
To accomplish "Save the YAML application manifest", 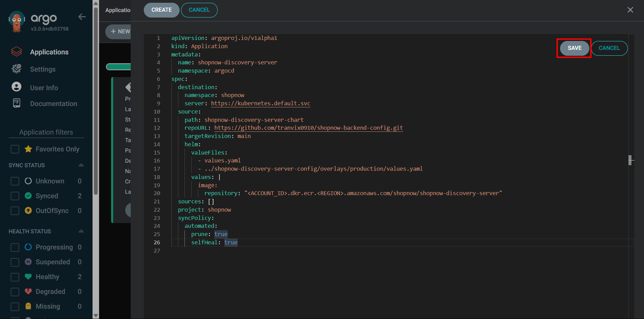I will (574, 48).
